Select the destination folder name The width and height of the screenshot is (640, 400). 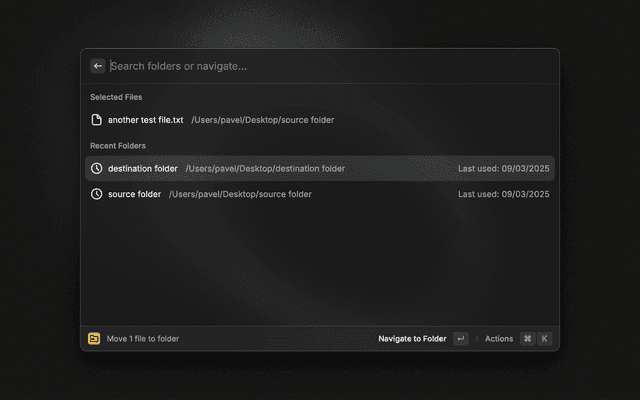pos(142,169)
